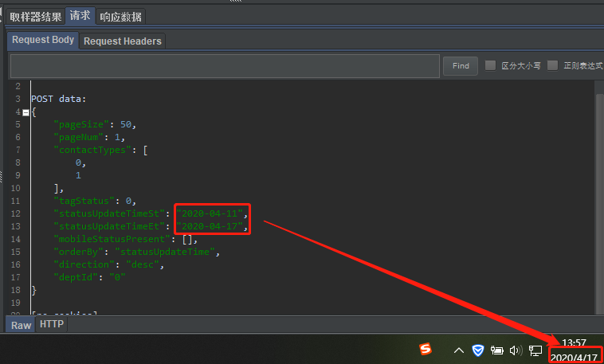Toggle the 正则表达式 checkbox

click(x=553, y=65)
